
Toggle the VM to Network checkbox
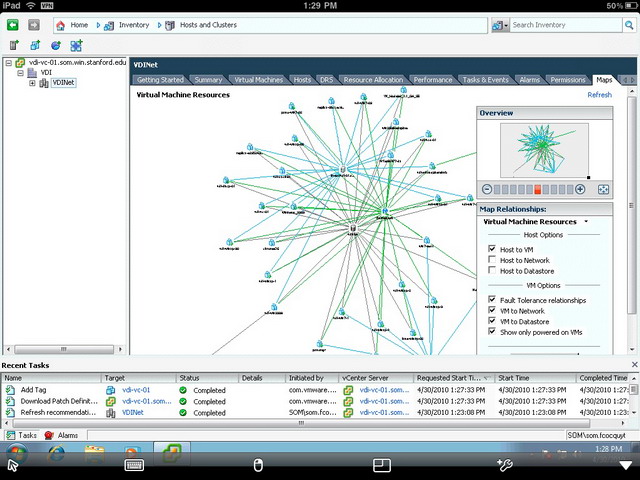click(492, 310)
